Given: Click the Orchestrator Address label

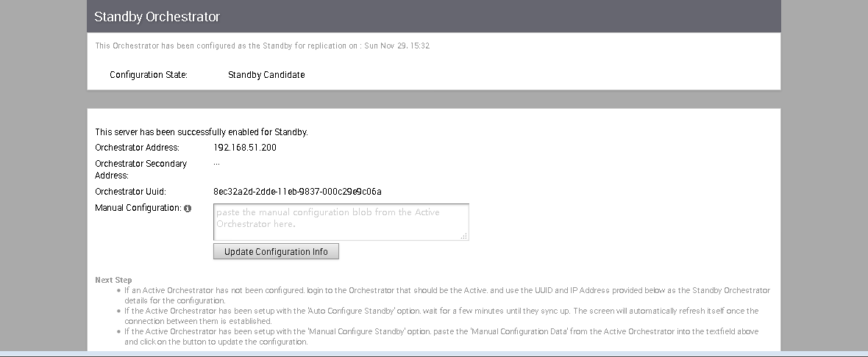Looking at the screenshot, I should click(x=137, y=148).
